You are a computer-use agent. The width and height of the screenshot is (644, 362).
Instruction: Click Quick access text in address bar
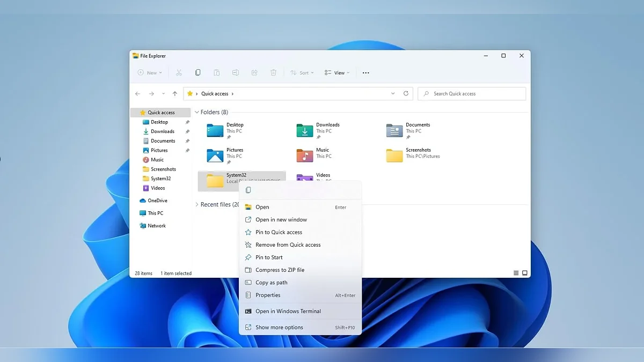tap(215, 94)
